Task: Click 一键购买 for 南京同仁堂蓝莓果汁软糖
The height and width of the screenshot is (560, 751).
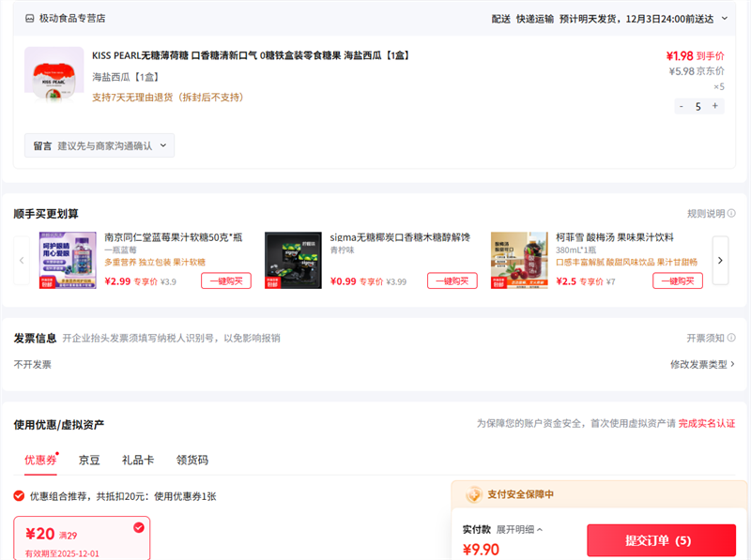Action: point(225,280)
